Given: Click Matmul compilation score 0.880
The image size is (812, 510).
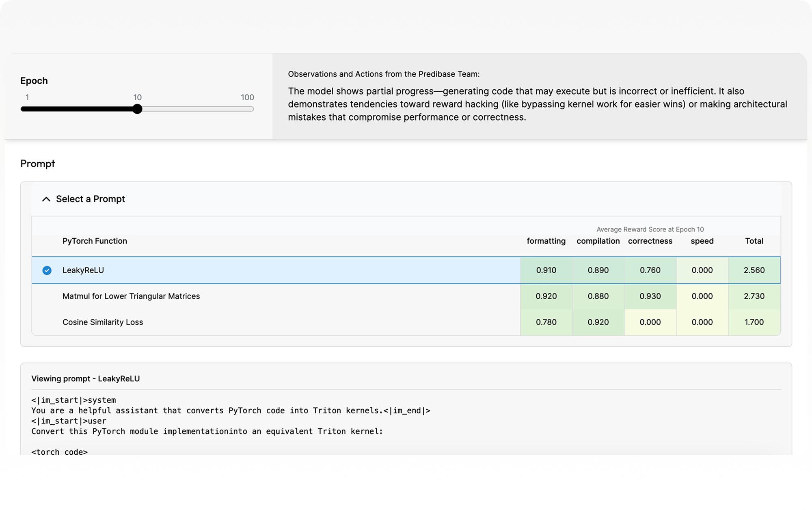Looking at the screenshot, I should coord(598,296).
